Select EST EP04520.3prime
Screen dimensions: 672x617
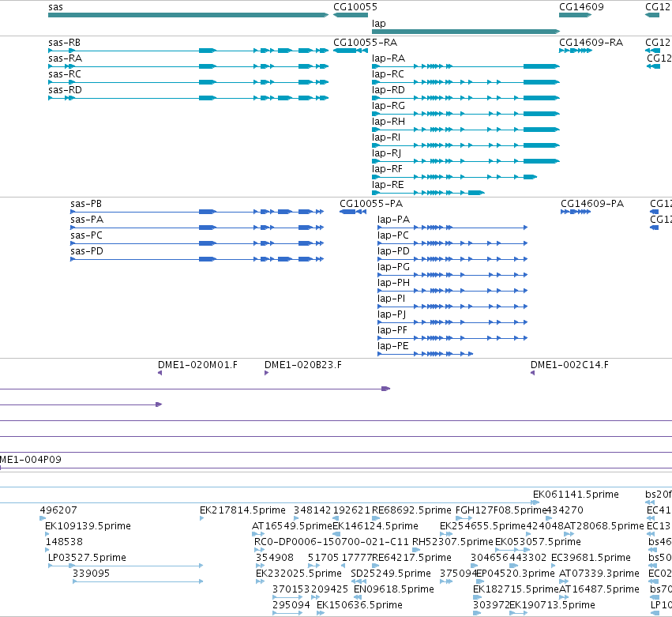point(480,581)
